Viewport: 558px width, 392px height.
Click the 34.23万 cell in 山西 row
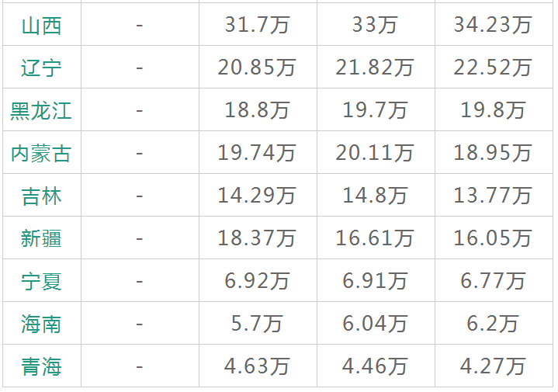(x=493, y=25)
